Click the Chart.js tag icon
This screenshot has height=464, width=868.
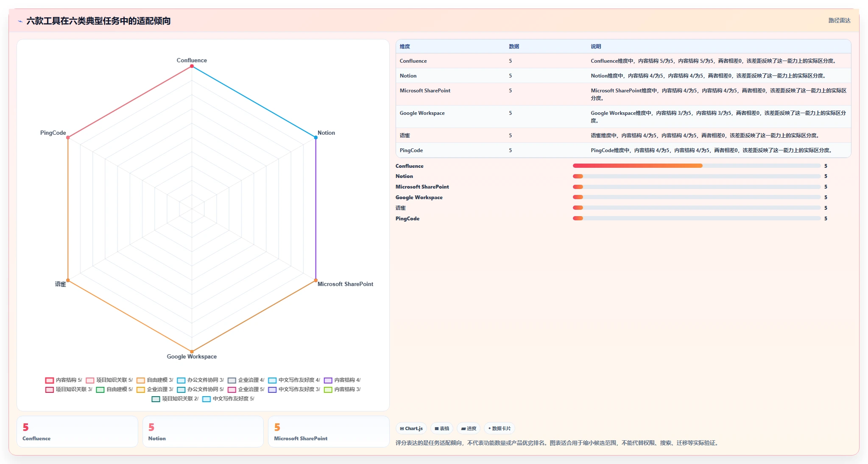402,428
